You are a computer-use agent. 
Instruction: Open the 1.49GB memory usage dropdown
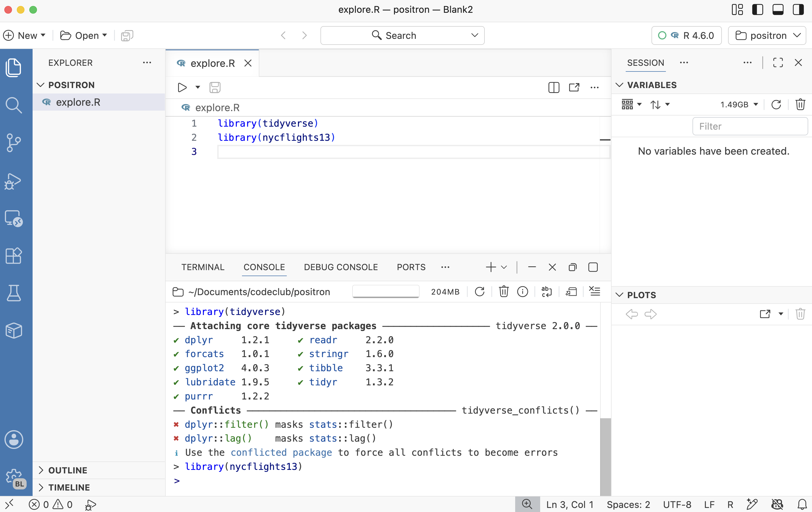[x=739, y=105]
